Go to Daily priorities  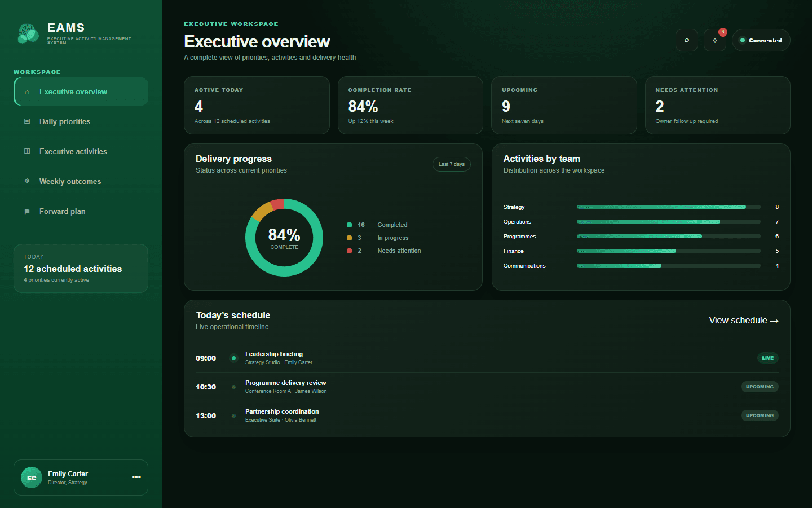coord(81,121)
